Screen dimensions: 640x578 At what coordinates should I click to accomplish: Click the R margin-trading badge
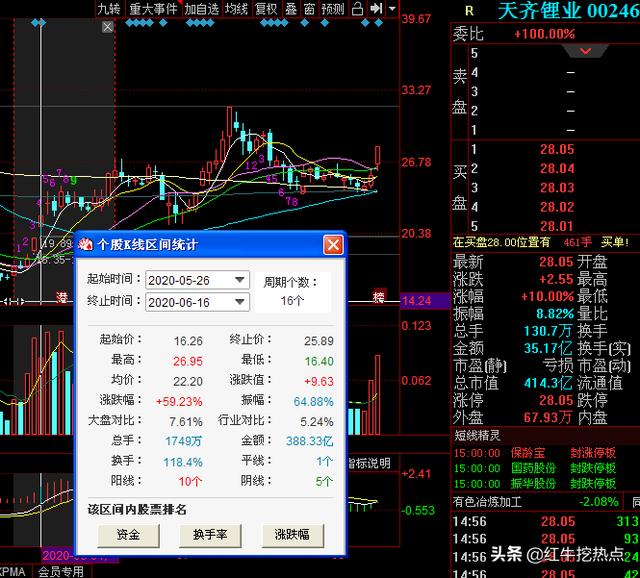tap(469, 11)
